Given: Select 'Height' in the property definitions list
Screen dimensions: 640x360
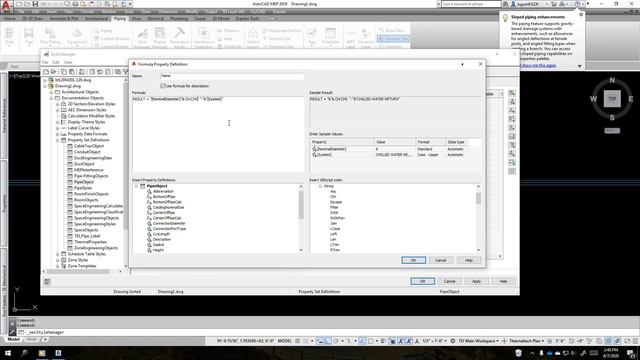Looking at the screenshot, I should coord(158,250).
